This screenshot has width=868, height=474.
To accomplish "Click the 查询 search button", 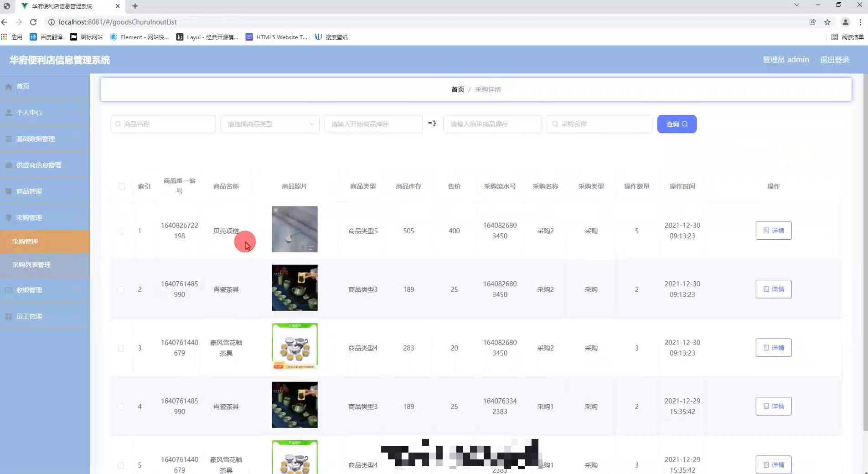I will [x=677, y=124].
